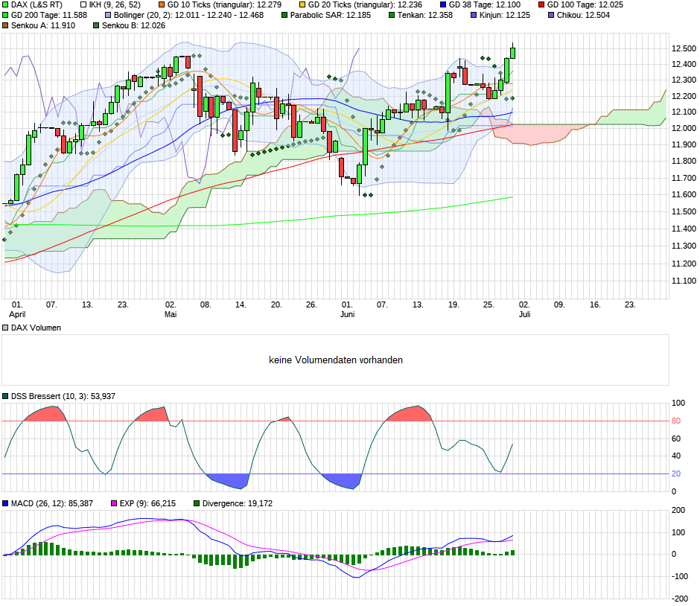Viewport: 700px width, 606px height.
Task: Click the brown Senkou A legend swatch
Action: tap(5, 26)
